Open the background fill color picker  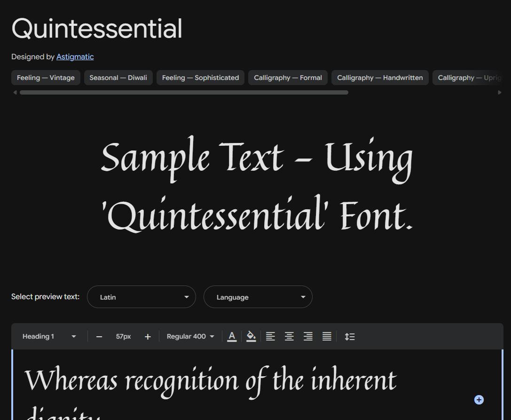click(x=251, y=337)
